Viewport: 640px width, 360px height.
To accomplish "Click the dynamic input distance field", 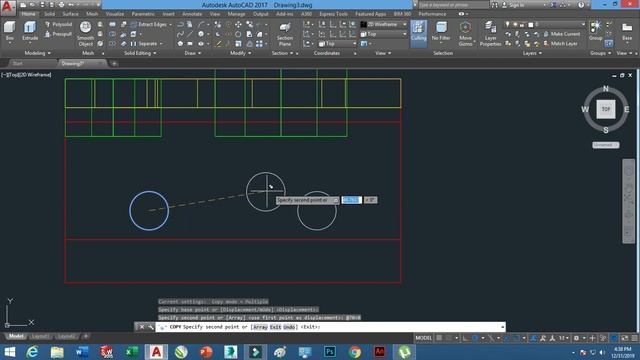I will coord(351,200).
